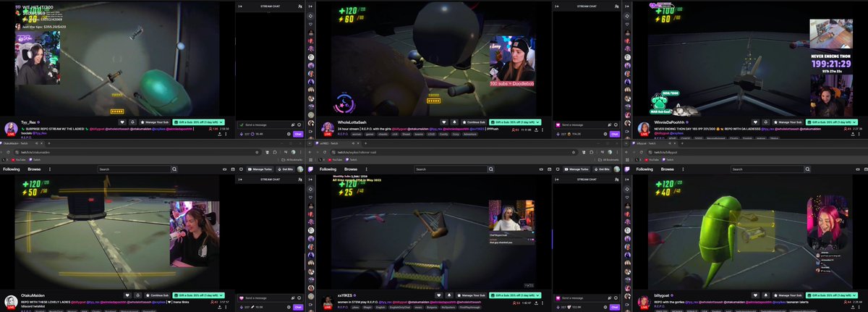Open chat settings gear in WholeLottaSash chat

[606, 134]
